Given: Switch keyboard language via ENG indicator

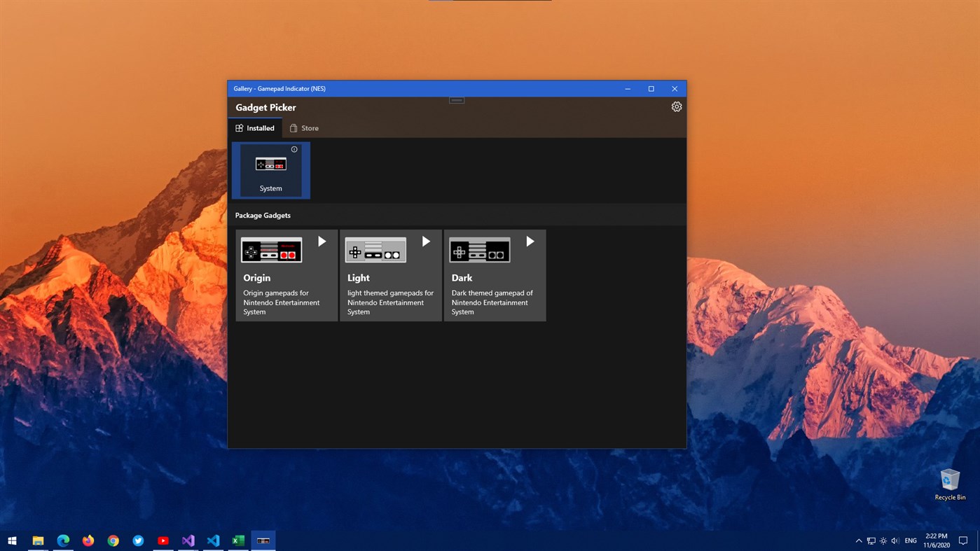Looking at the screenshot, I should point(910,540).
